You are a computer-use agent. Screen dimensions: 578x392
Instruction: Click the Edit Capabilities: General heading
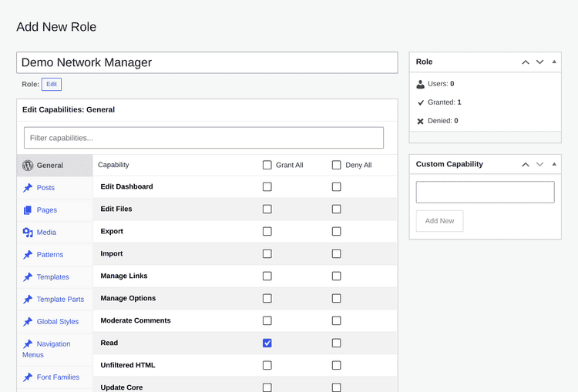pos(69,110)
